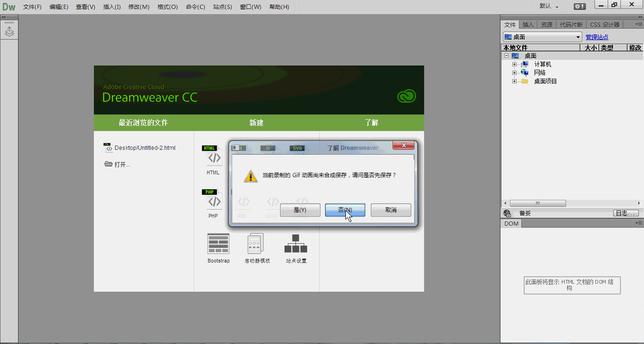
Task: Open the 启动器模板 starter templates icon
Action: tap(256, 244)
